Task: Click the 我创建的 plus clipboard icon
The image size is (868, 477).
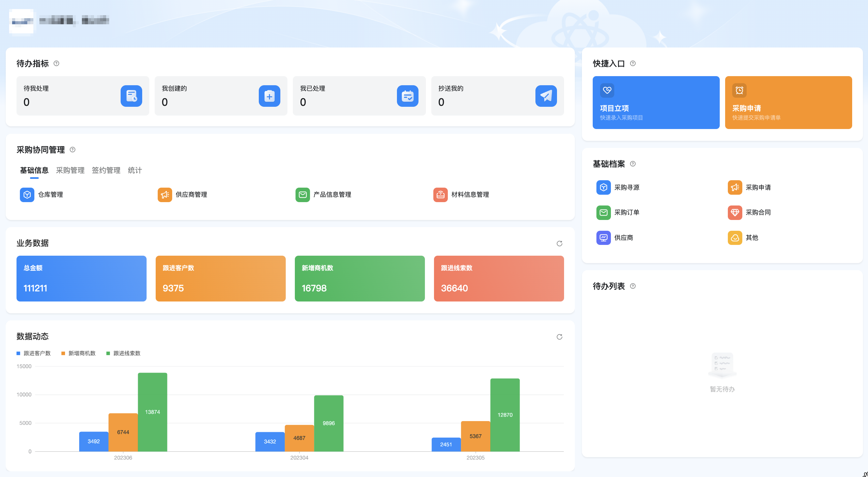Action: point(270,96)
